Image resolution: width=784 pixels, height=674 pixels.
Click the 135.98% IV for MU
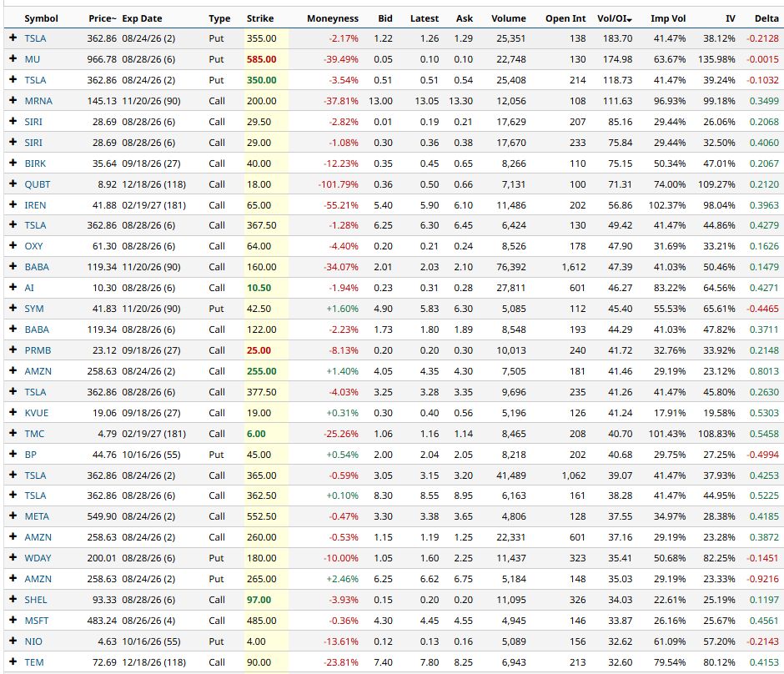[716, 59]
